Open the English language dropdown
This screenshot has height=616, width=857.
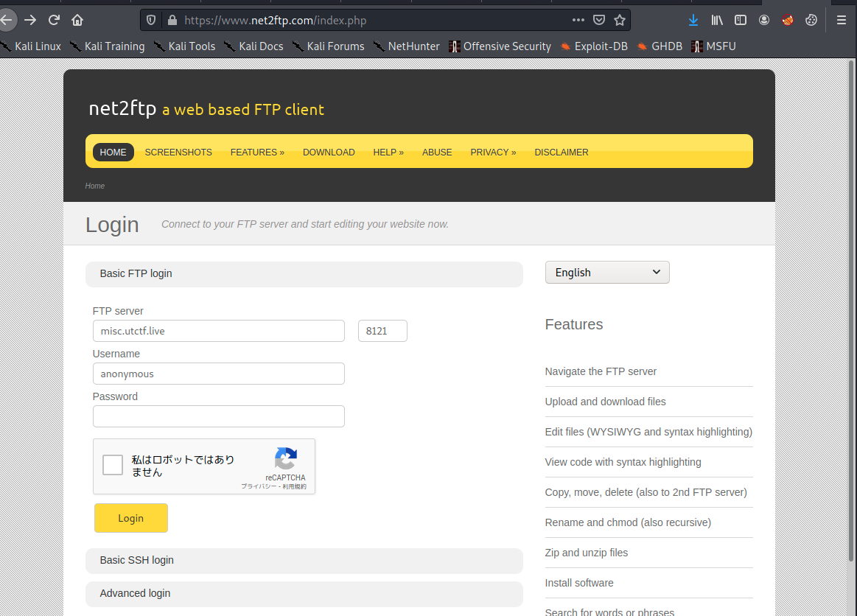click(x=607, y=272)
